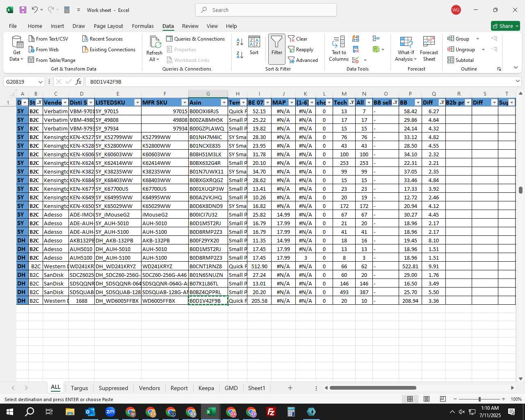This screenshot has width=525, height=420.
Task: Click Queries & Connections
Action: [196, 39]
